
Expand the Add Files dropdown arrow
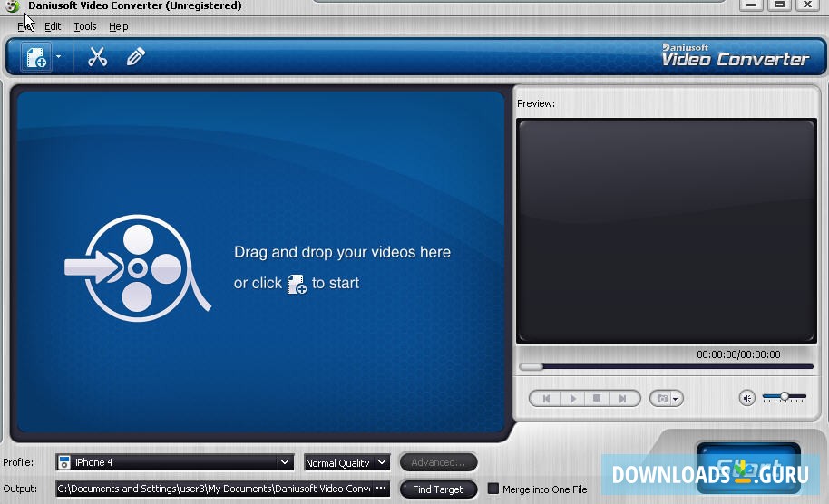58,56
